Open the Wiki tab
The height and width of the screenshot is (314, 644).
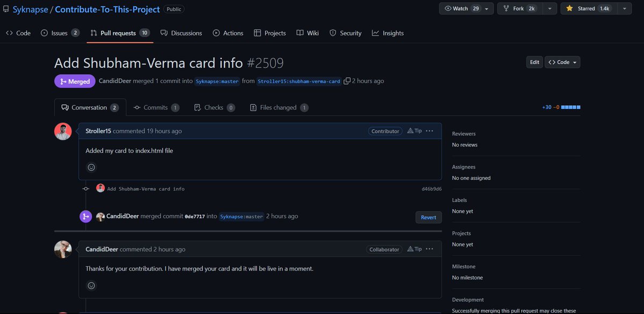(x=307, y=33)
